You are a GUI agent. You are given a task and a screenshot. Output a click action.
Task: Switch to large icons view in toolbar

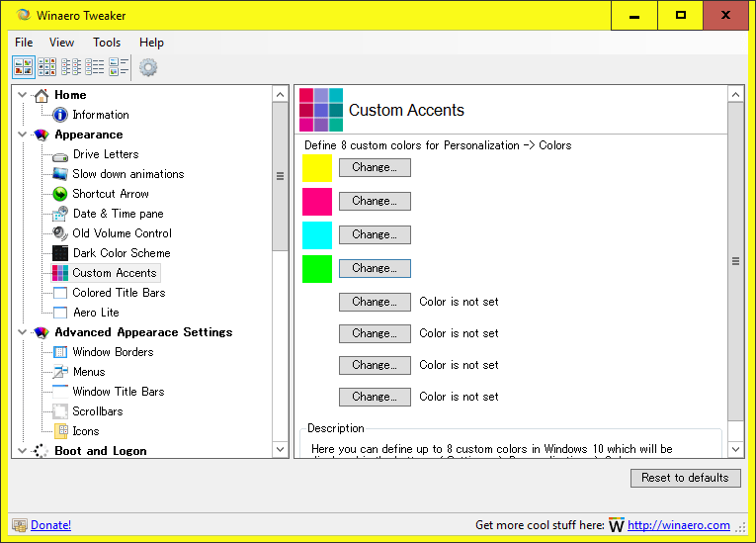tap(23, 67)
